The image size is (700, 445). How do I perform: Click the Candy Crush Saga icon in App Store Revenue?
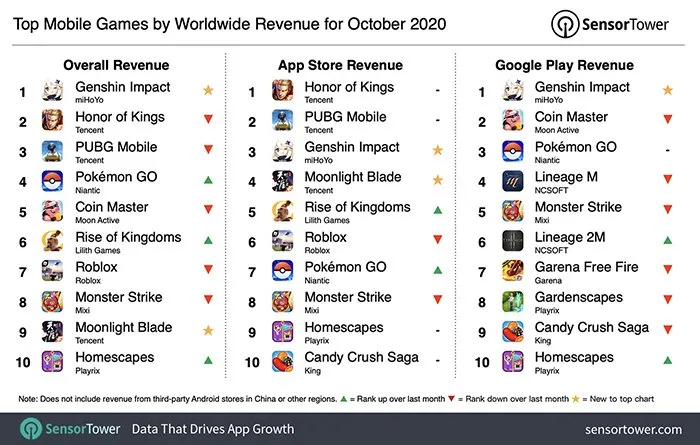pos(285,363)
